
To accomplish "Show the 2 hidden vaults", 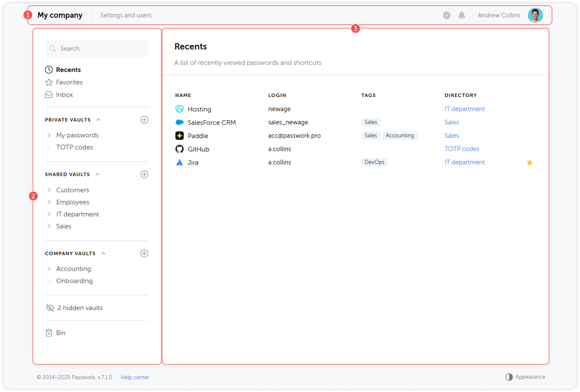I will pyautogui.click(x=80, y=308).
